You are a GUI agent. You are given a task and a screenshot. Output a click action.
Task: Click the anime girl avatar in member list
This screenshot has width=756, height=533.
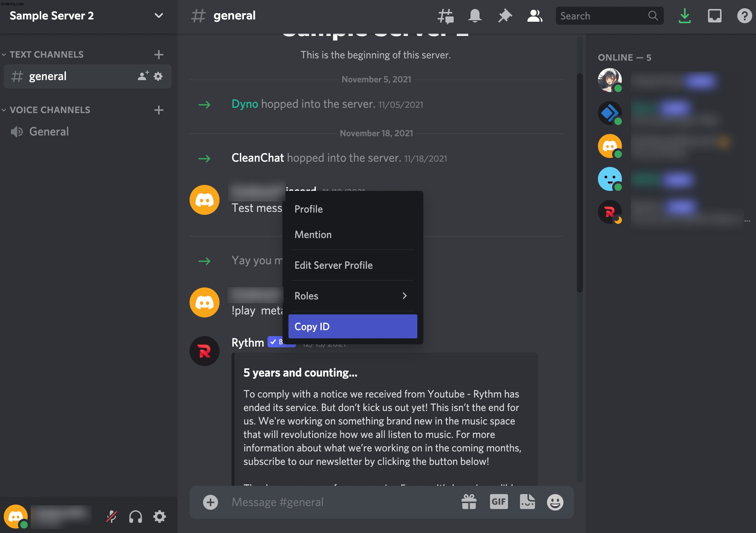pyautogui.click(x=610, y=80)
